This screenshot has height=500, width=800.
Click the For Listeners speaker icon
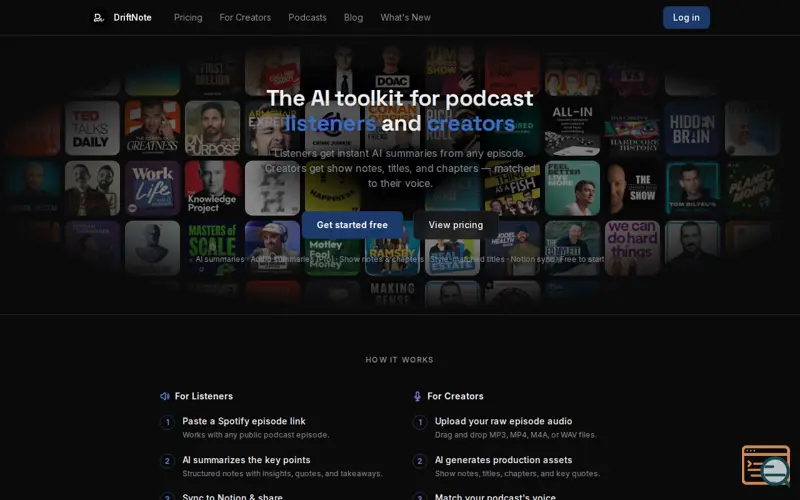pos(165,396)
